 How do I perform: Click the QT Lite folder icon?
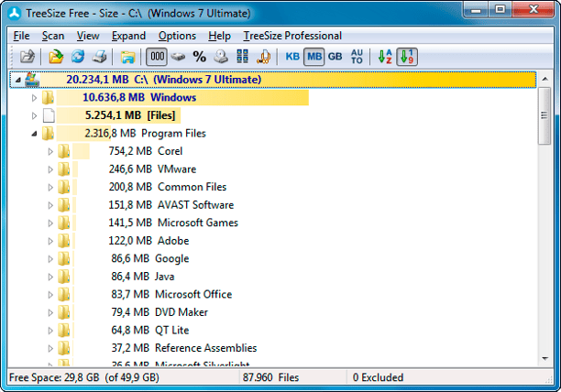point(64,331)
